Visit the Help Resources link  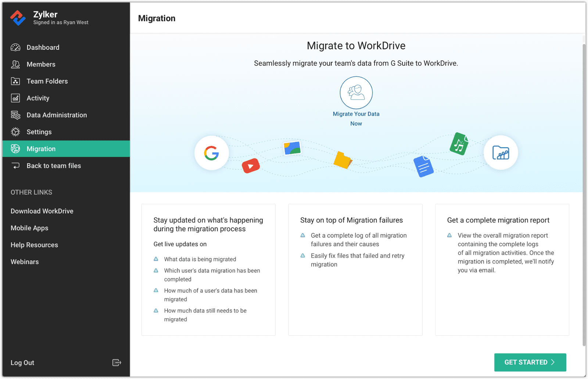34,245
